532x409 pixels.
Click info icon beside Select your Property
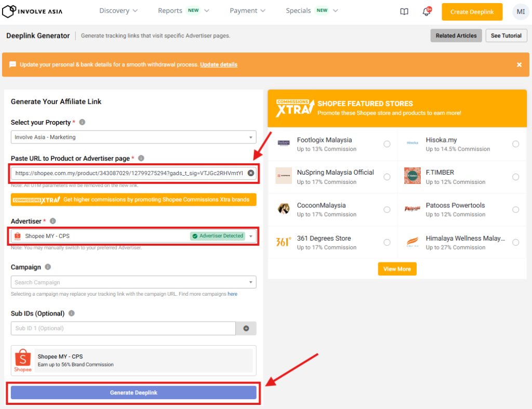point(82,123)
